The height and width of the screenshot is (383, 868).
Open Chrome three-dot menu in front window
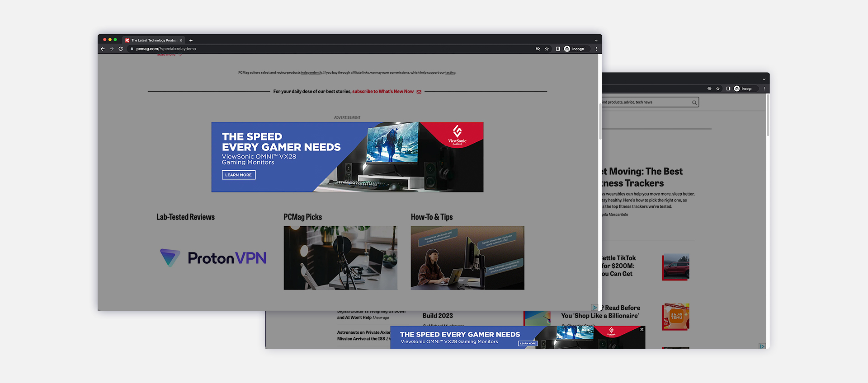click(x=596, y=49)
